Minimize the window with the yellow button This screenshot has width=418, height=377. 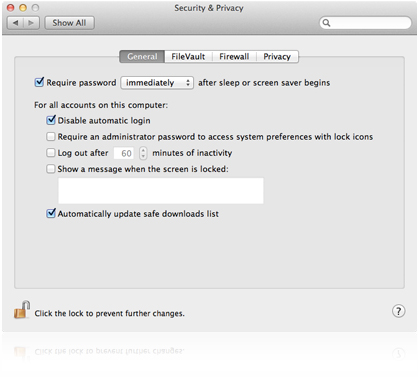(23, 7)
